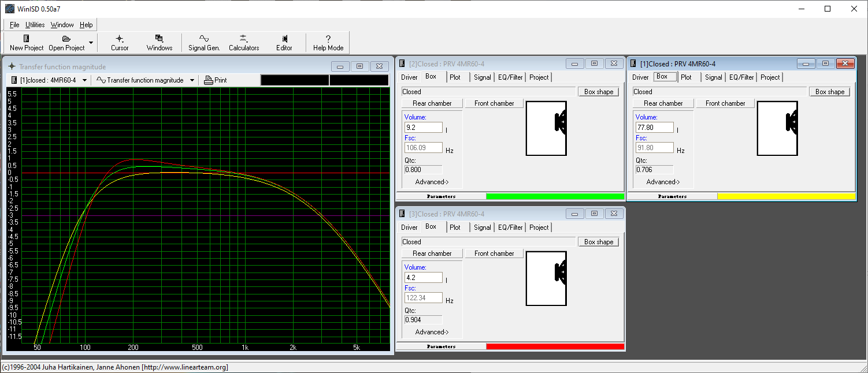Click the title bar icon of project [2] window
The width and height of the screenshot is (868, 373).
tap(403, 64)
